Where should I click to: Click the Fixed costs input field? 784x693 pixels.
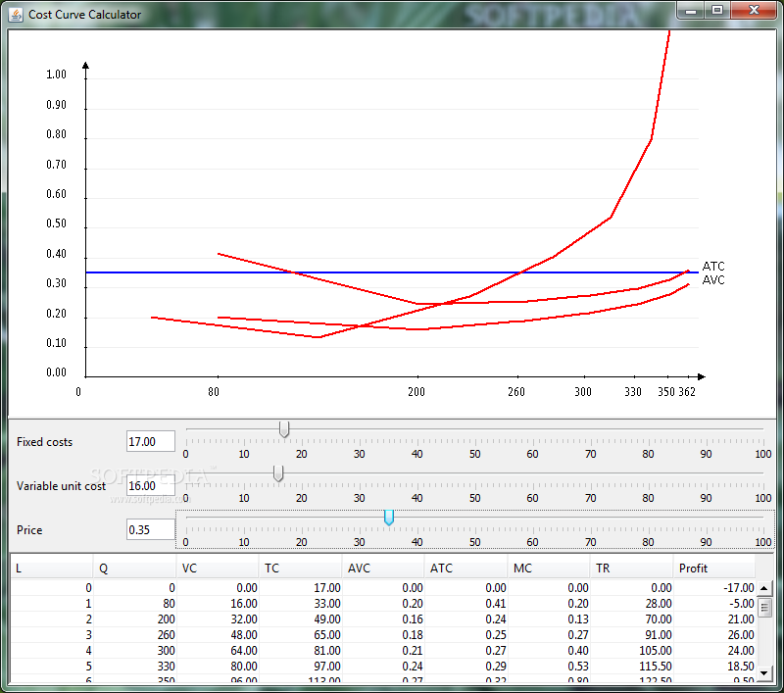151,441
